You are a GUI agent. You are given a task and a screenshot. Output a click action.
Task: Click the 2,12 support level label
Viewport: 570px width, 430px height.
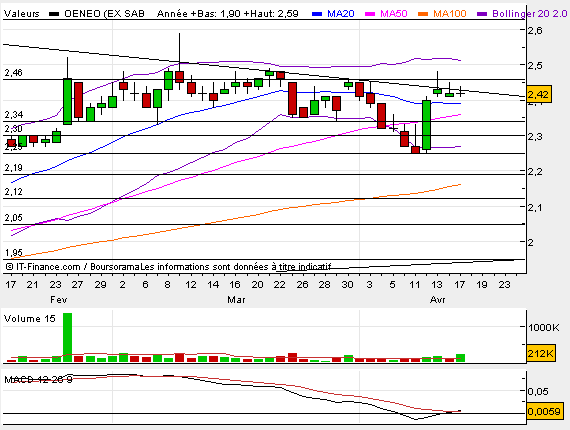click(13, 192)
